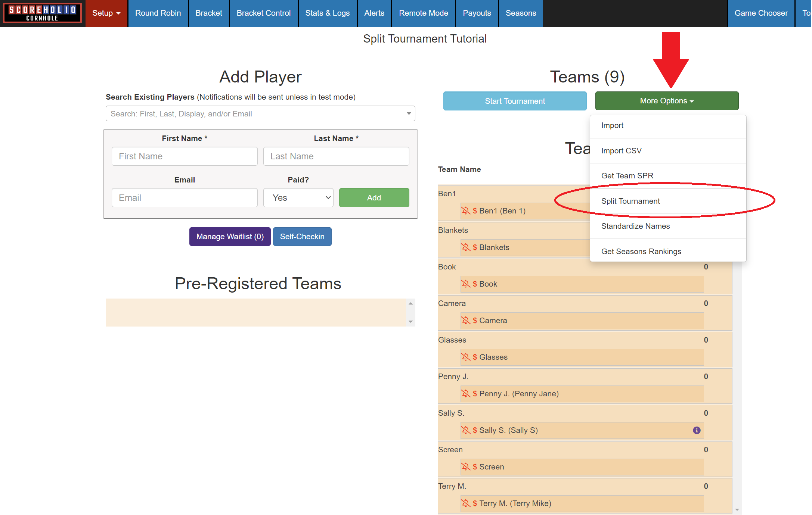Select Split Tournament from More Options menu

pyautogui.click(x=630, y=201)
